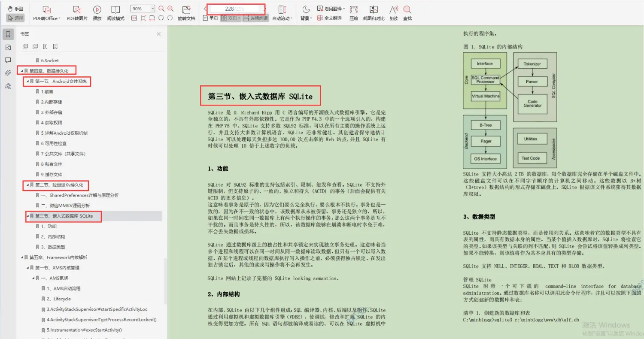The height and width of the screenshot is (339, 644).
Task: Click the fit page icon
Action: point(143,18)
